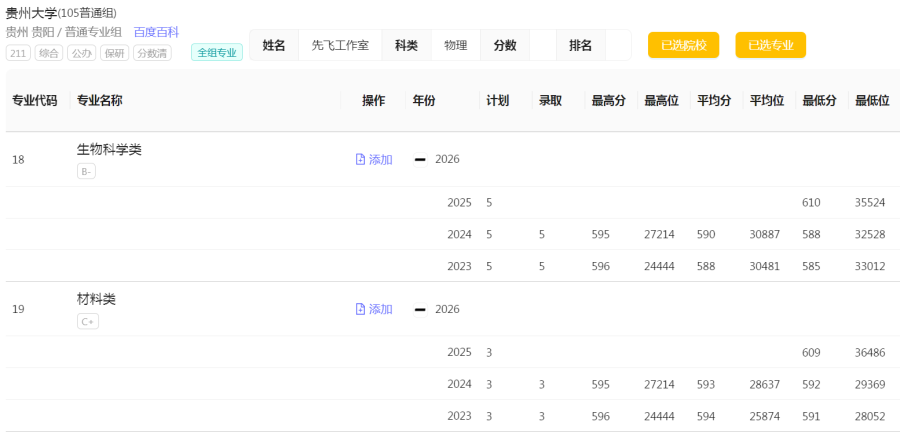The width and height of the screenshot is (900, 433).
Task: Click the 排名 input field
Action: (618, 45)
